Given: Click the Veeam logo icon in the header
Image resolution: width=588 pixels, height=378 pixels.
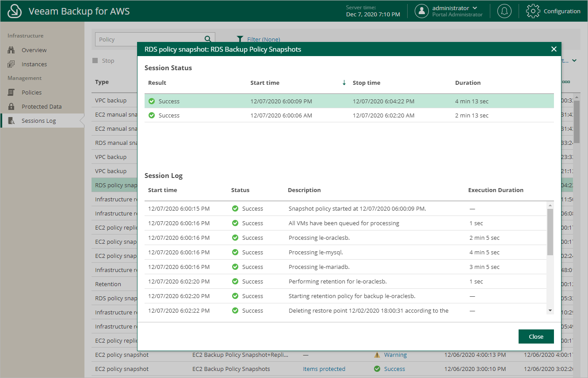Looking at the screenshot, I should coord(15,11).
